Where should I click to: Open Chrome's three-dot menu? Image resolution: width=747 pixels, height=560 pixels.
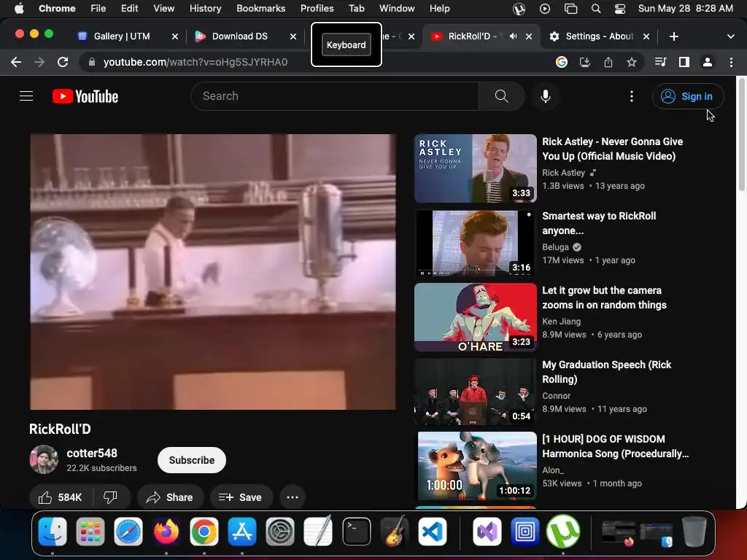click(x=731, y=62)
